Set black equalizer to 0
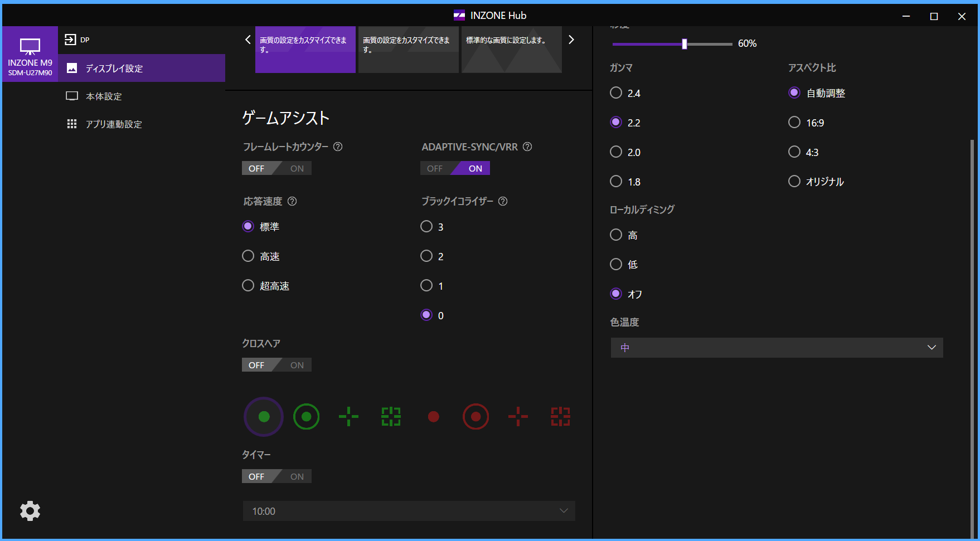Screen dimensions: 980x541 (x=426, y=315)
